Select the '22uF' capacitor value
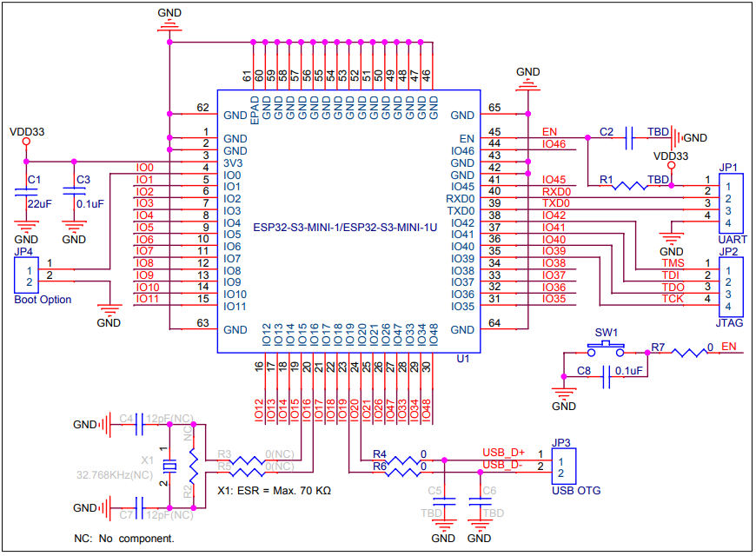This screenshot has width=756, height=556. click(x=39, y=204)
